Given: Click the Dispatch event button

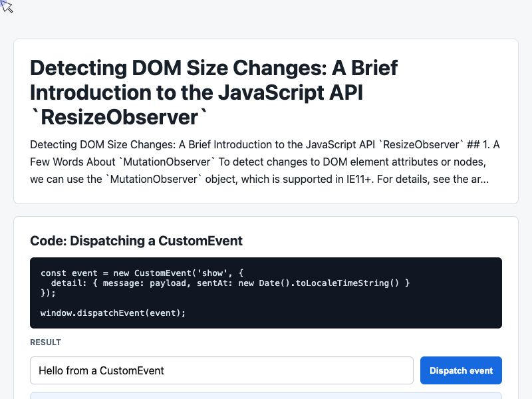Looking at the screenshot, I should point(461,370).
